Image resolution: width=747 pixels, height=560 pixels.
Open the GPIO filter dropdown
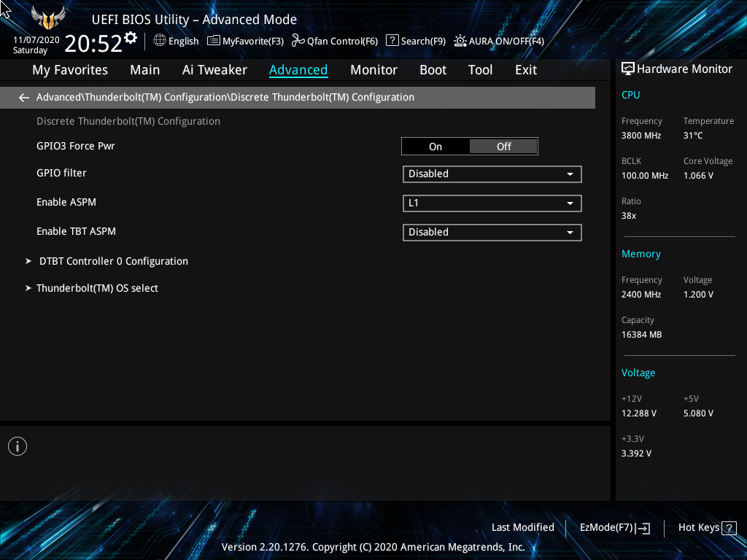click(x=492, y=174)
